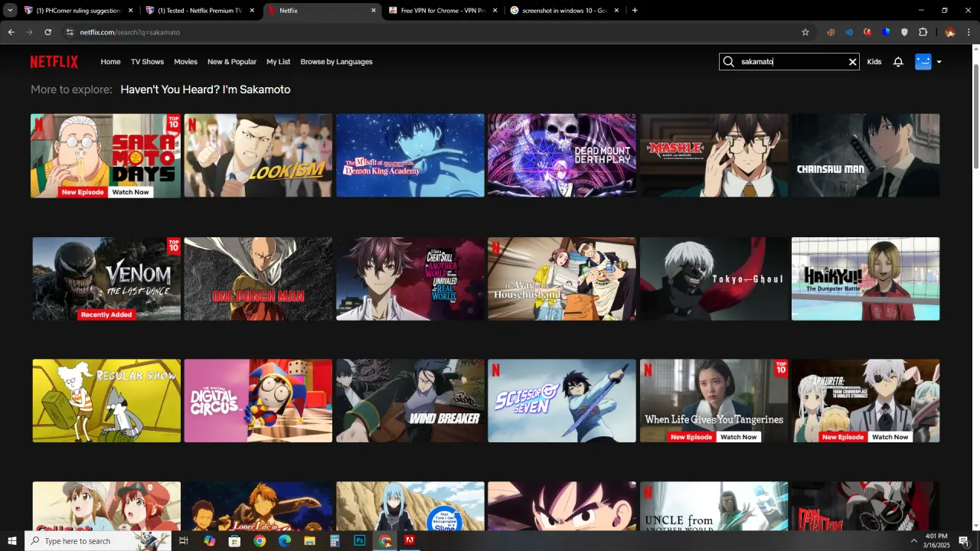The width and height of the screenshot is (980, 551).
Task: Open Sakamoto Days thumbnail
Action: [106, 155]
